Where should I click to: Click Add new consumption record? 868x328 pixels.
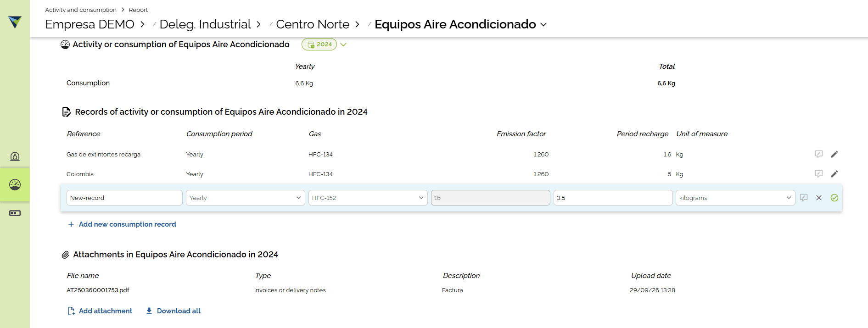(122, 224)
